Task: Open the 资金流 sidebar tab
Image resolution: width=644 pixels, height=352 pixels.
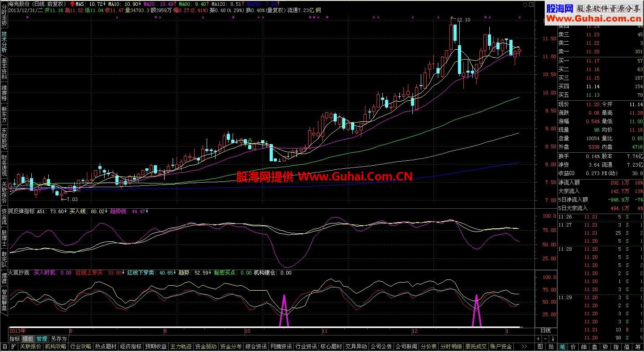Action: (x=4, y=217)
